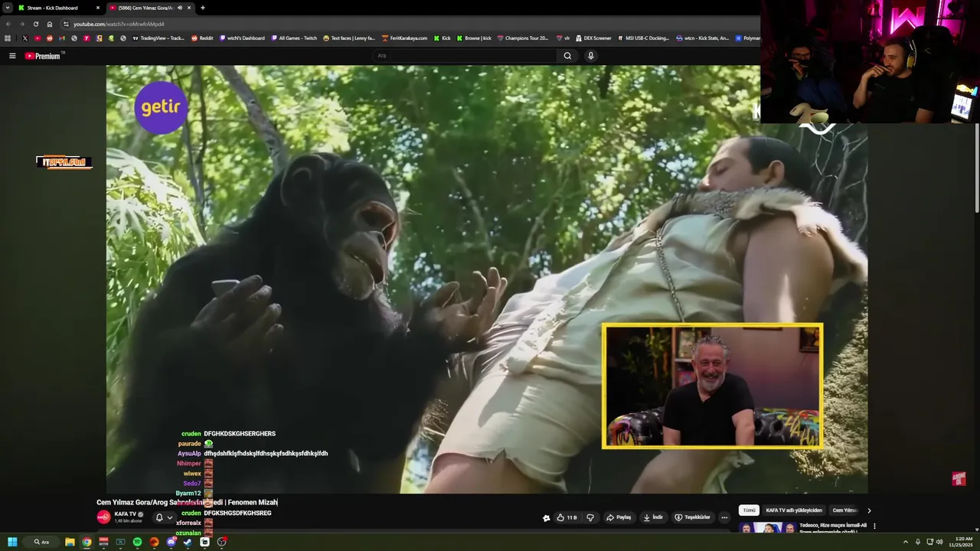Screen dimensions: 980x551
Task: Go back with the browser back arrow
Action: [x=8, y=24]
